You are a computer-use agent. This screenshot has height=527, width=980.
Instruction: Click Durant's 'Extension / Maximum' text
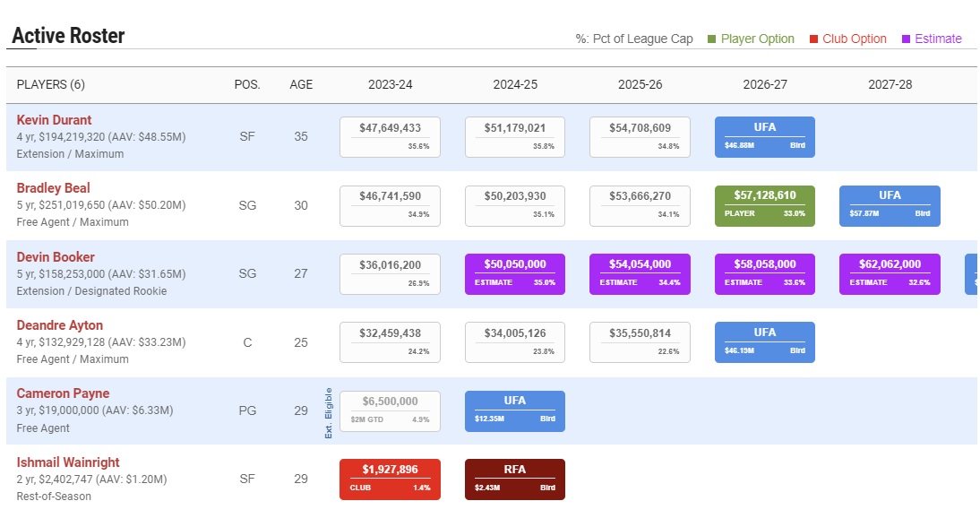tap(70, 154)
